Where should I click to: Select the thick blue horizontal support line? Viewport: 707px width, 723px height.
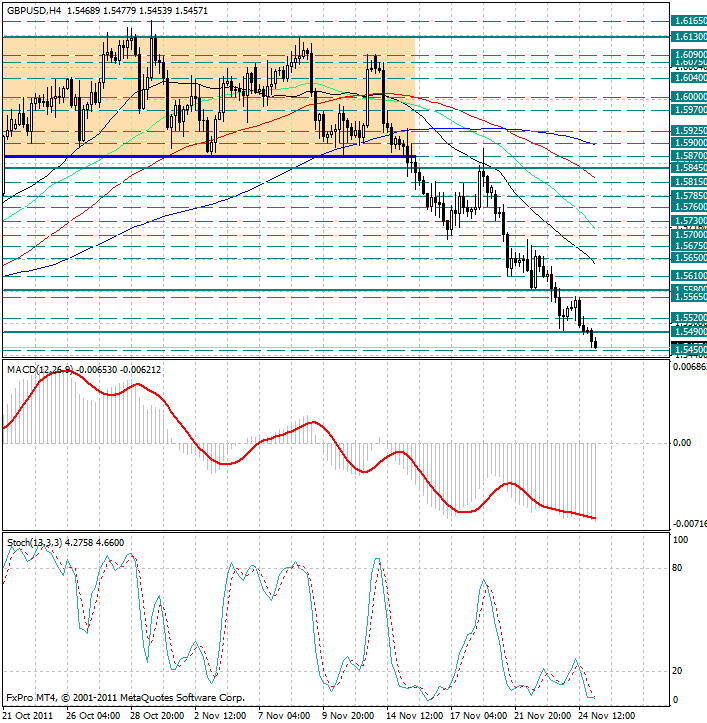pyautogui.click(x=200, y=157)
